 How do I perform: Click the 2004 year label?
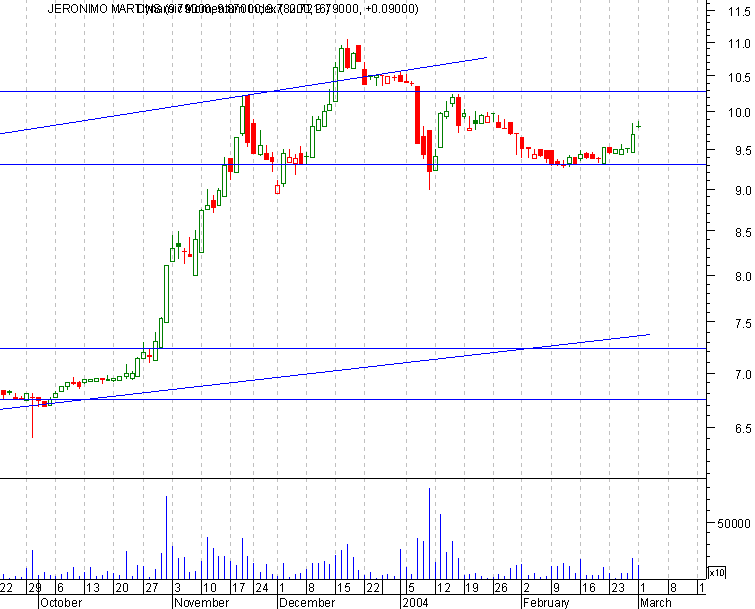pos(416,603)
